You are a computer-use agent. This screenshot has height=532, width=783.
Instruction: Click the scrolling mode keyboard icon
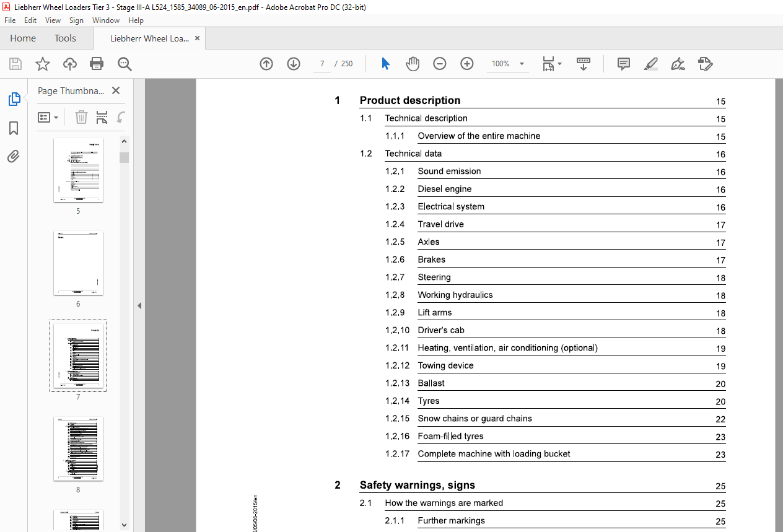[584, 64]
